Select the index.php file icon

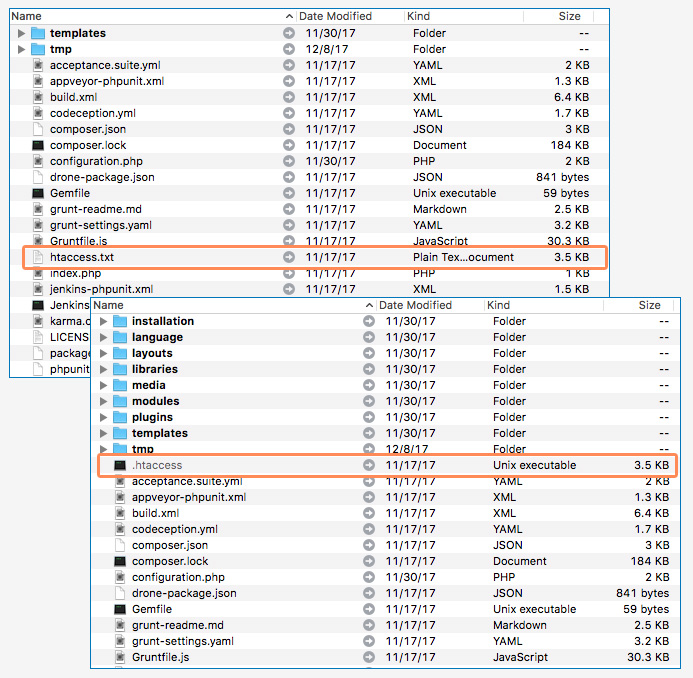pyautogui.click(x=38, y=273)
